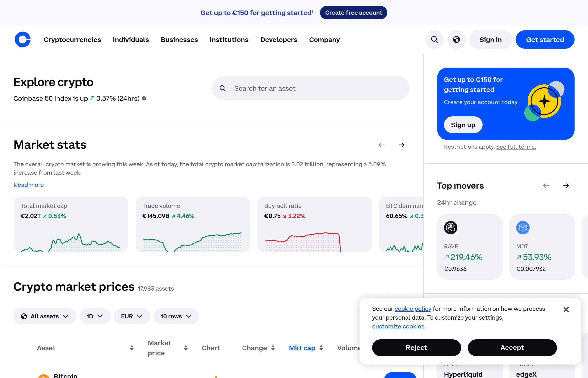Click the MDT coin icon

pyautogui.click(x=523, y=228)
